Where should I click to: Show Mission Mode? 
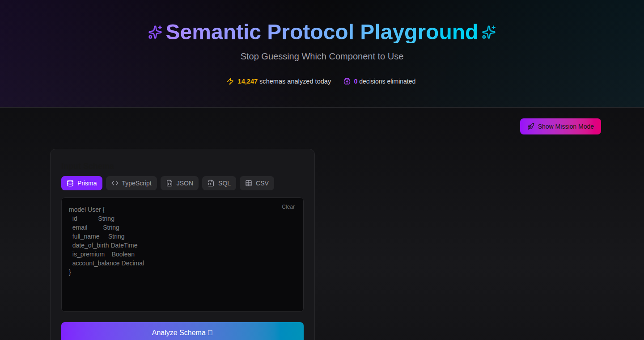(x=560, y=126)
